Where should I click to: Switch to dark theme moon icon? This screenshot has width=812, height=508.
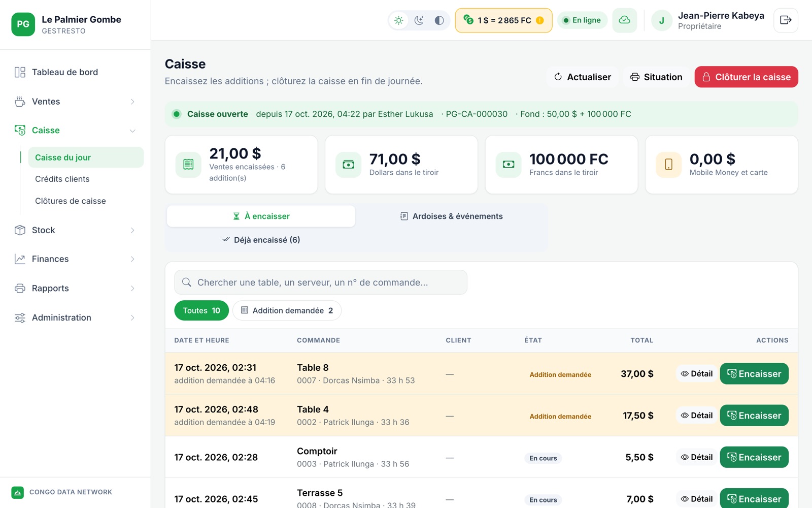point(419,20)
